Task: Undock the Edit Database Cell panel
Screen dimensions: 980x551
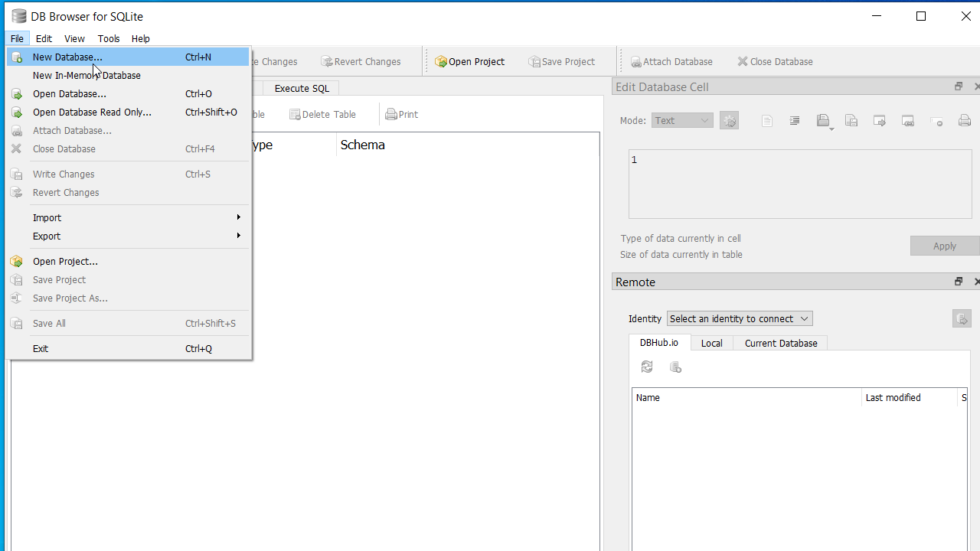Action: tap(959, 86)
